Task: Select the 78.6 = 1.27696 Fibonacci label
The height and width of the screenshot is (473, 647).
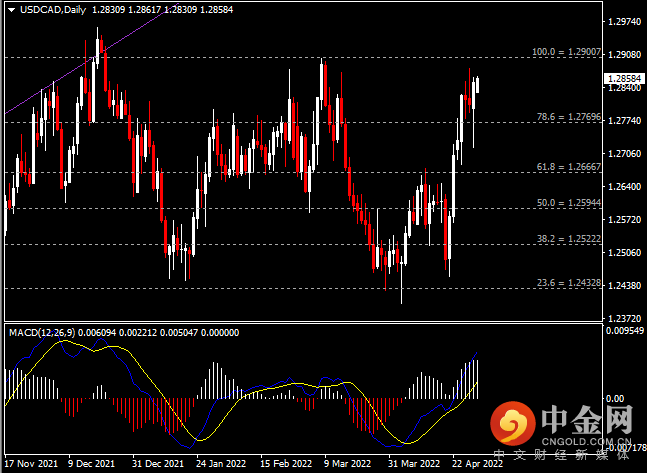Action: (x=569, y=117)
